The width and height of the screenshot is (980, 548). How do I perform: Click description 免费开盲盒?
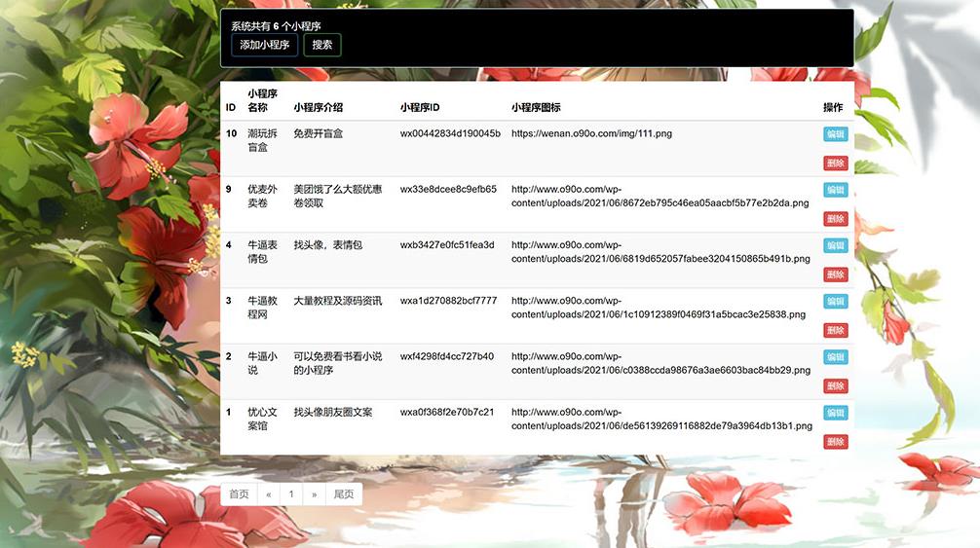click(x=319, y=133)
